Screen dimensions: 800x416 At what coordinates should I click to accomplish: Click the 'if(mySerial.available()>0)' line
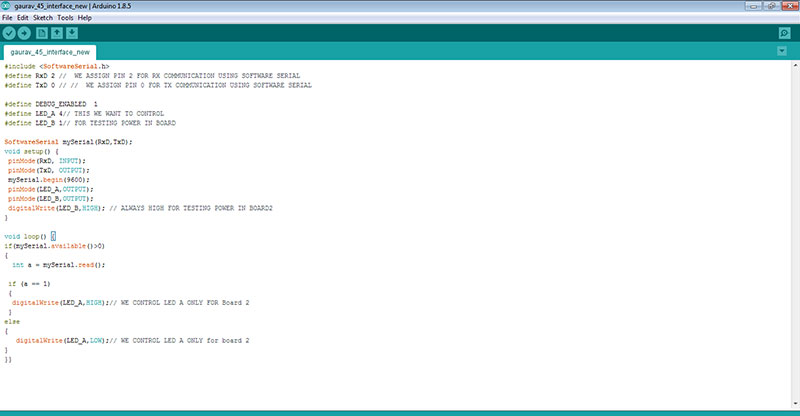55,246
